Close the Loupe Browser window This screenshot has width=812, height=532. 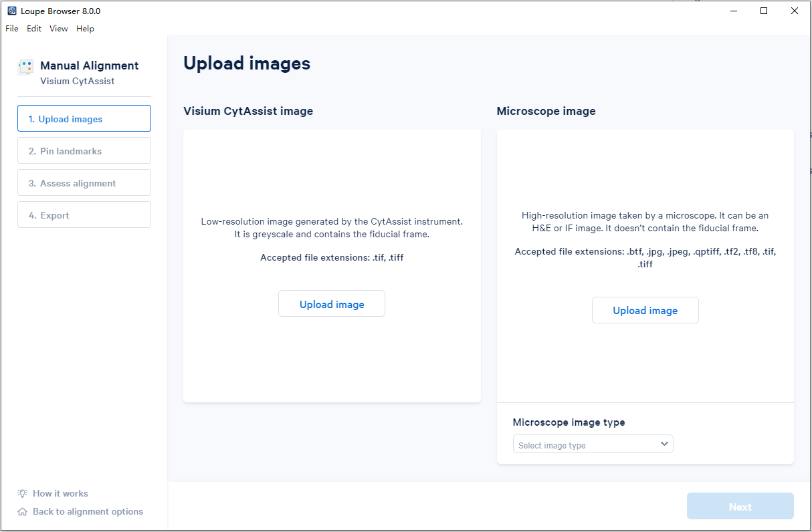point(795,11)
